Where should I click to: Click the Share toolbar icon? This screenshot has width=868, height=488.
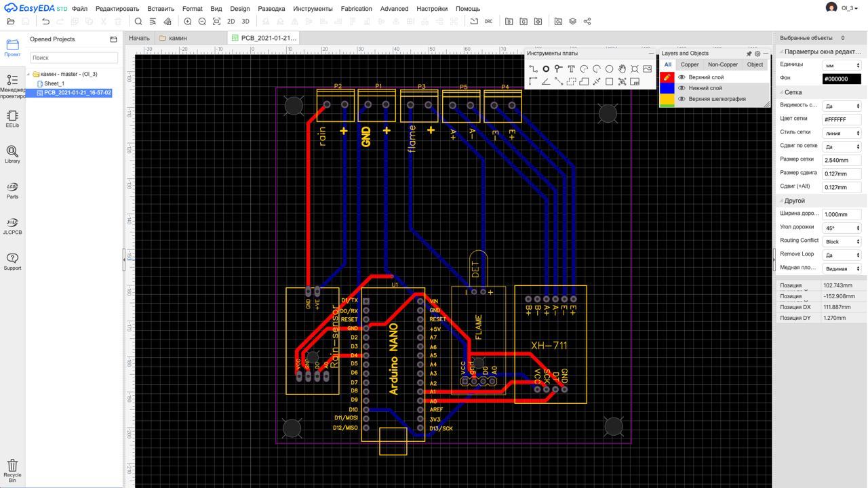[587, 22]
